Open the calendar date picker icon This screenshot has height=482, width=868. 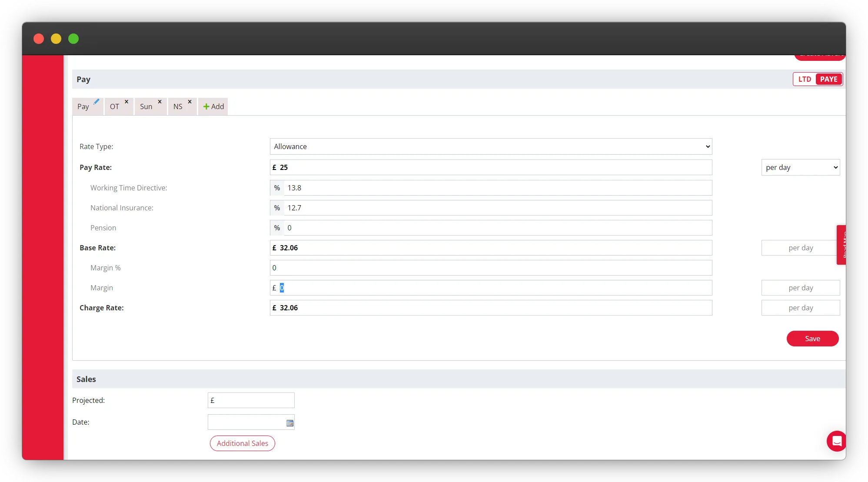[x=290, y=423]
